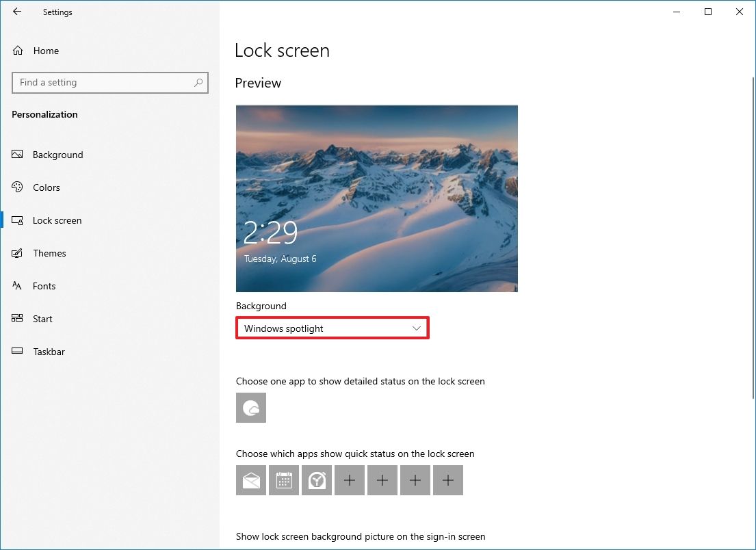The image size is (756, 550).
Task: Click the lock screen preview image
Action: click(377, 198)
